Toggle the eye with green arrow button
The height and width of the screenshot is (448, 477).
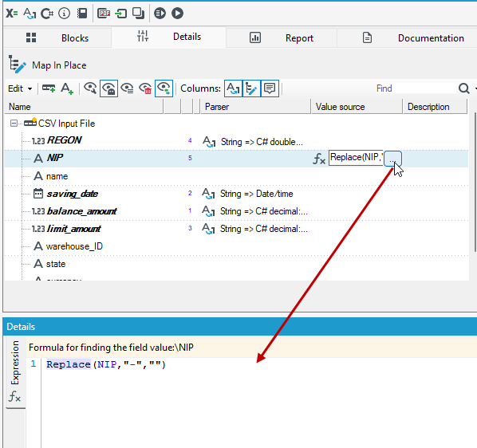click(x=164, y=88)
